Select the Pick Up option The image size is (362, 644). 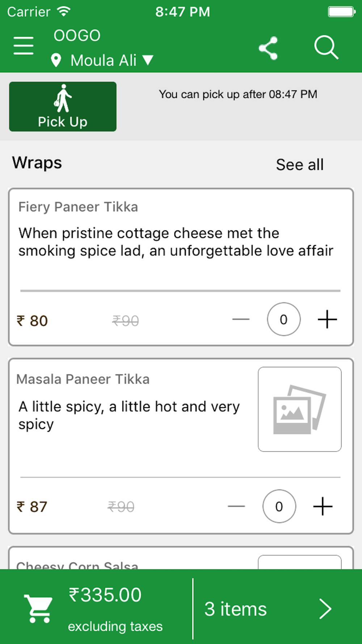tap(63, 106)
